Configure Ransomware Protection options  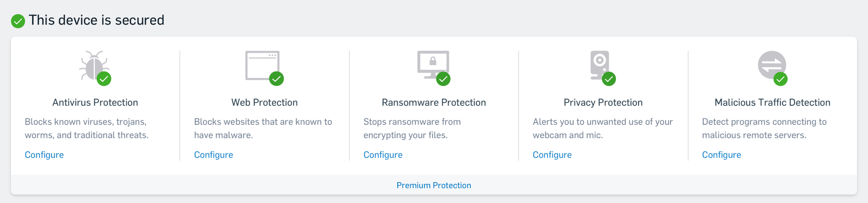(x=383, y=155)
